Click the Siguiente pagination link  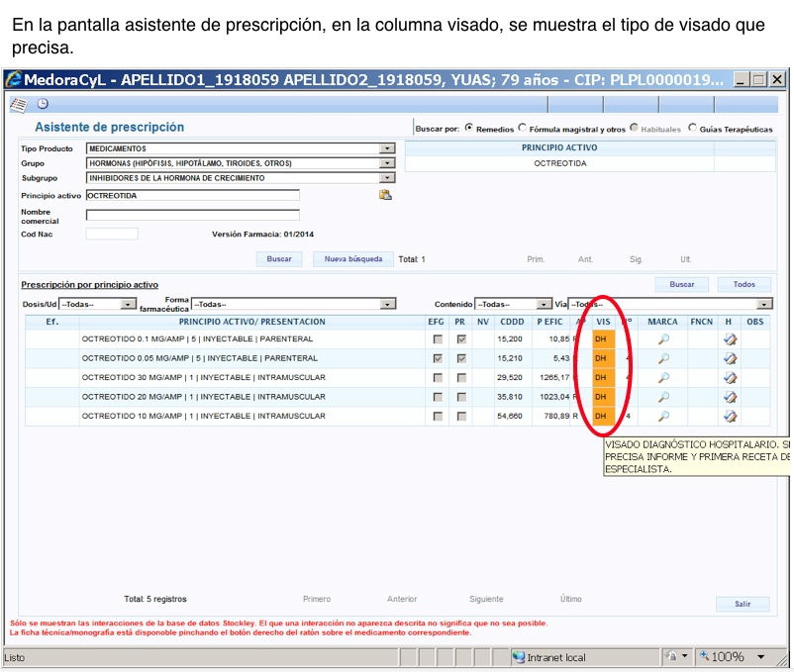pyautogui.click(x=485, y=599)
